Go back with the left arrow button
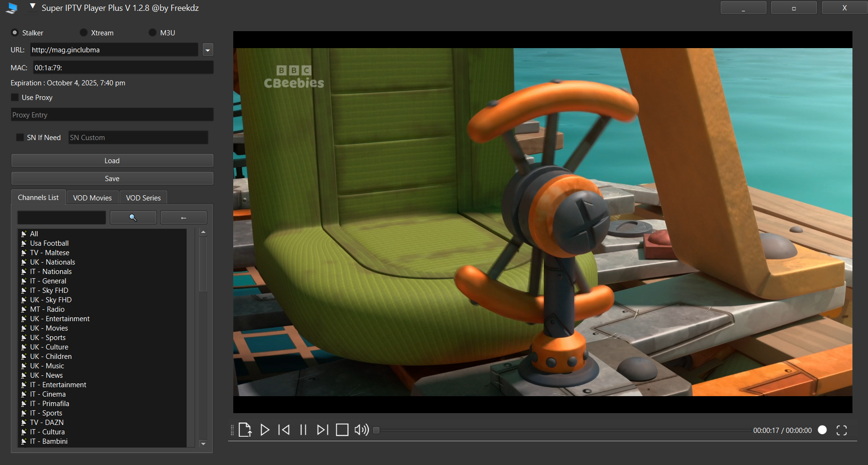 click(x=184, y=217)
